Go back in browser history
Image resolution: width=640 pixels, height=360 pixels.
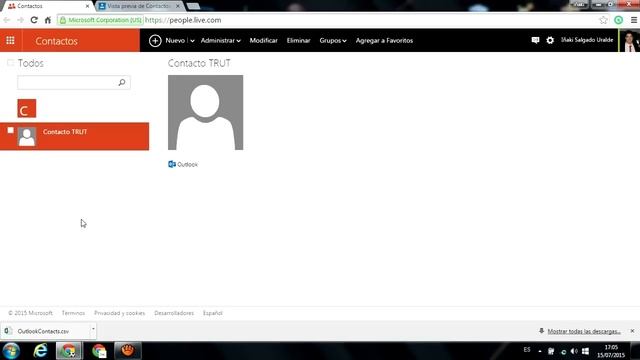pyautogui.click(x=7, y=20)
